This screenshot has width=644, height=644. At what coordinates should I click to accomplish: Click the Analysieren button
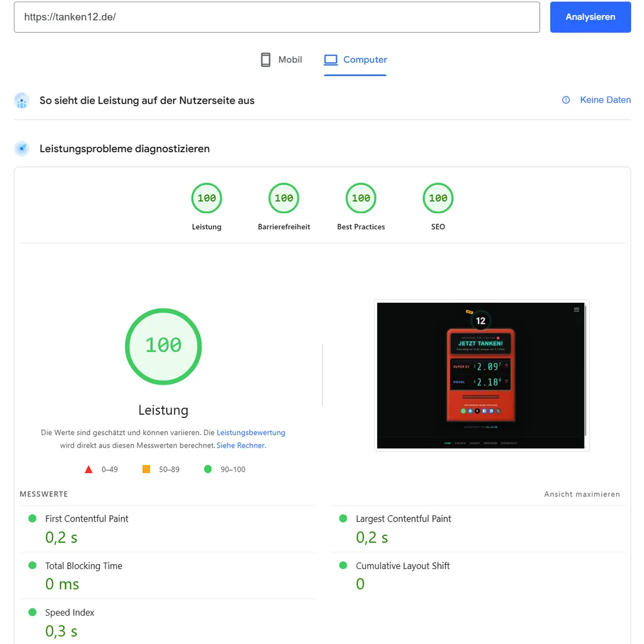tap(590, 17)
